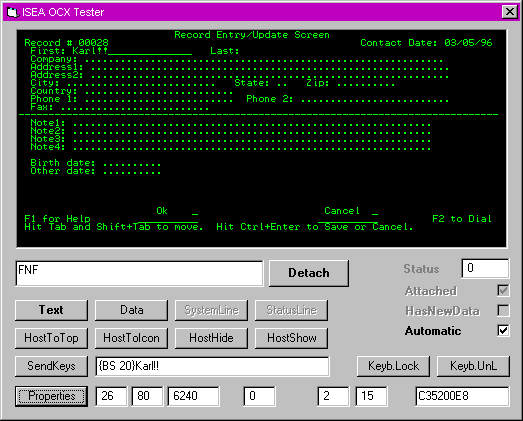The image size is (523, 421).
Task: Click the HostHide button
Action: pos(211,338)
